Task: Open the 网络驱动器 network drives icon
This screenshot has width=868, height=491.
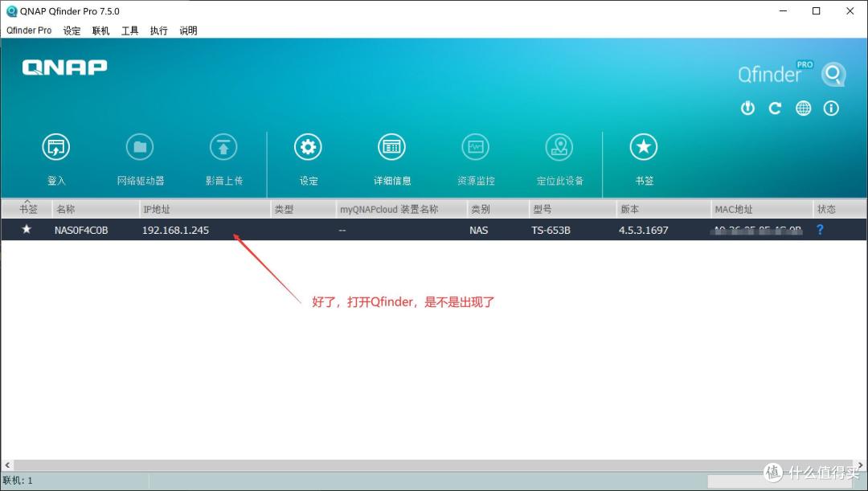Action: point(140,146)
